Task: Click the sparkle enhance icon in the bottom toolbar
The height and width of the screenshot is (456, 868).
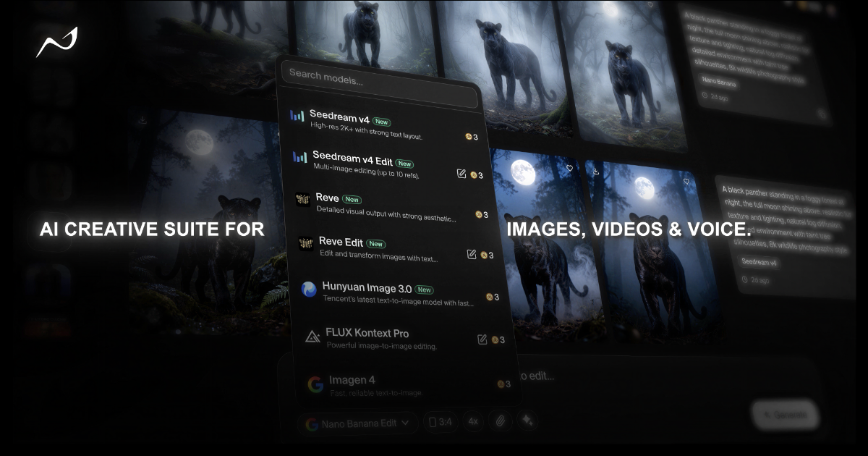Action: [527, 421]
